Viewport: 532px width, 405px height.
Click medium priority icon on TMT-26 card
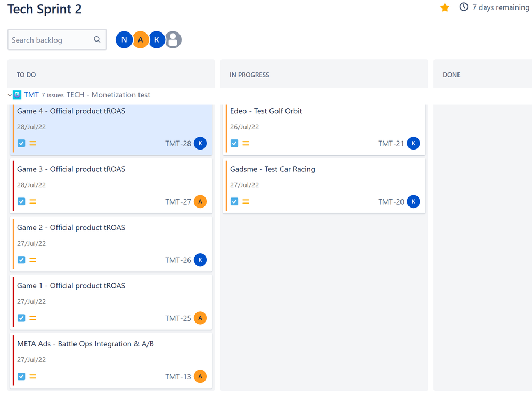coord(32,260)
